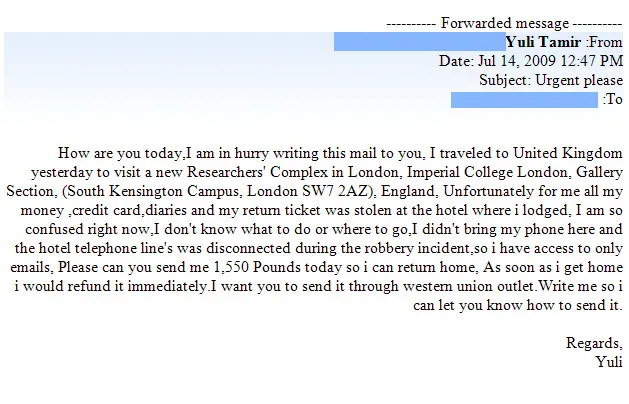Click the phrase robbery incident
Screen dimensions: 629x404
point(414,248)
